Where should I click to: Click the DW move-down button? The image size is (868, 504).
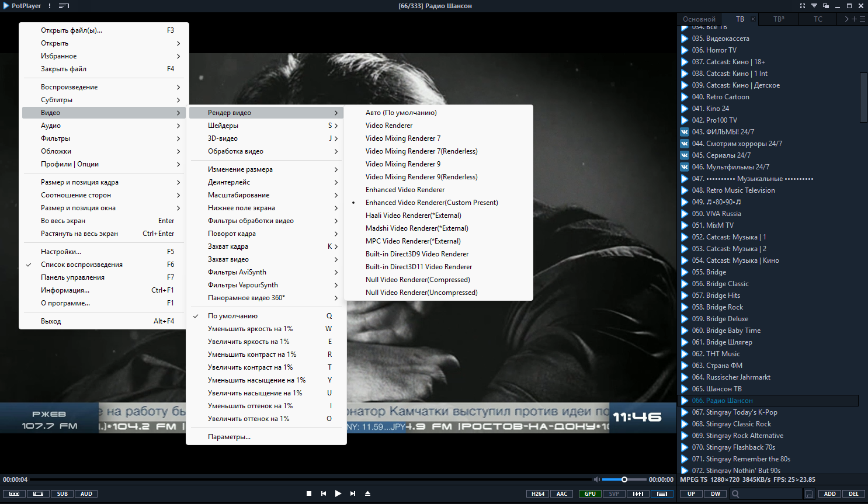coord(716,494)
